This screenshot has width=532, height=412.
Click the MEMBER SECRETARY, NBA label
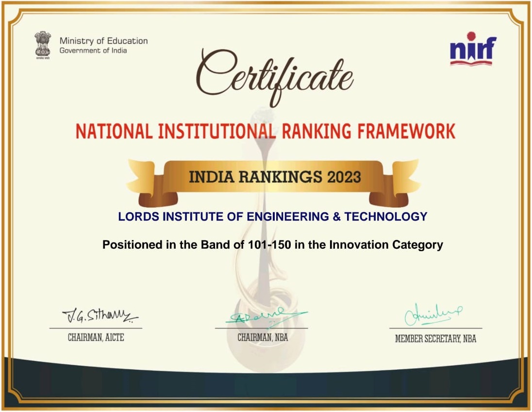click(x=435, y=339)
